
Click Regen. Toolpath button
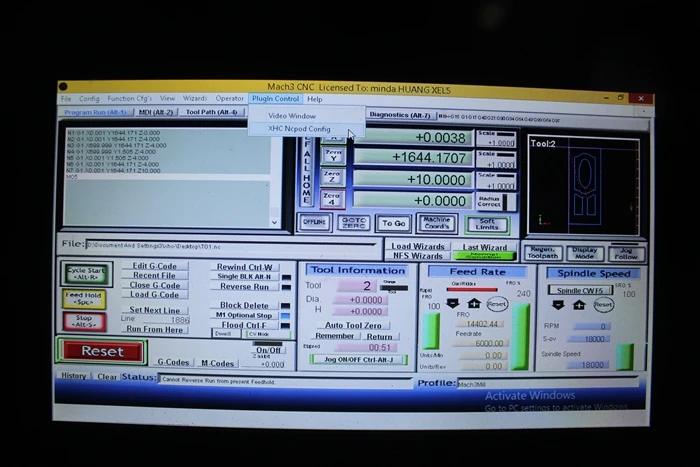(542, 253)
